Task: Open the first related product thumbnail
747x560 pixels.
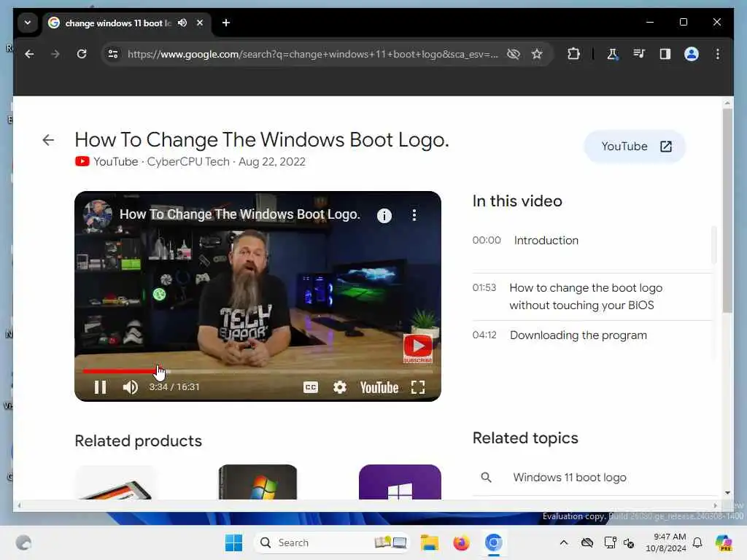Action: [116, 482]
